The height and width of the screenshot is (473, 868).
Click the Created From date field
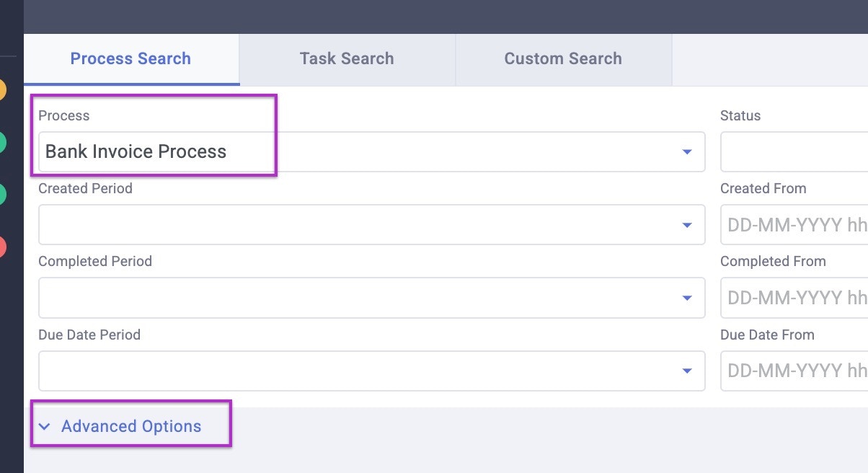793,225
